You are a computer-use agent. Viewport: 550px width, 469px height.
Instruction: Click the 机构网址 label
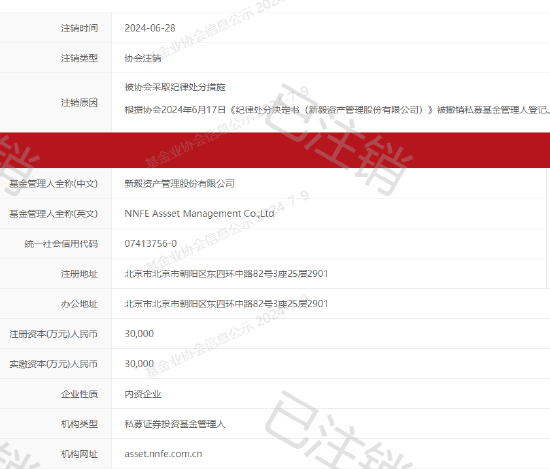(79, 454)
